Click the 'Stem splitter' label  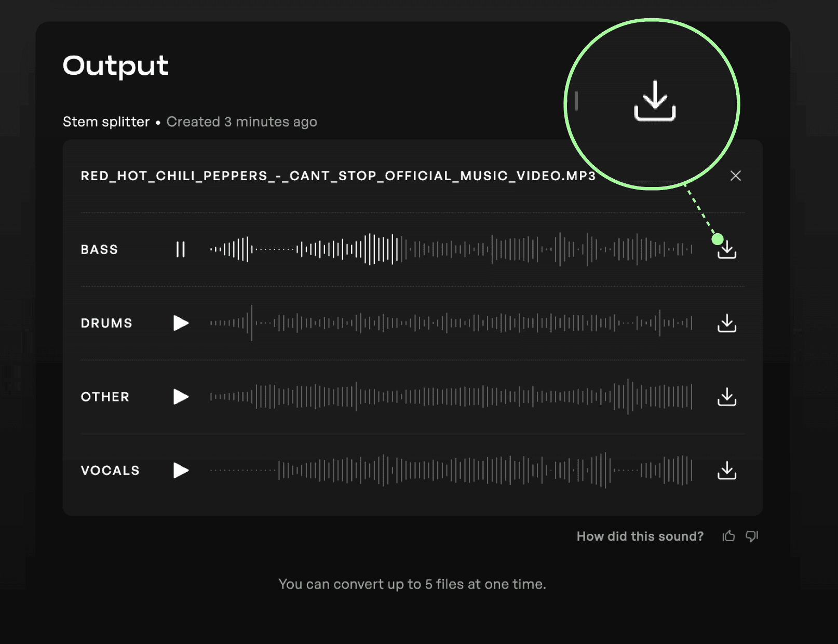106,122
